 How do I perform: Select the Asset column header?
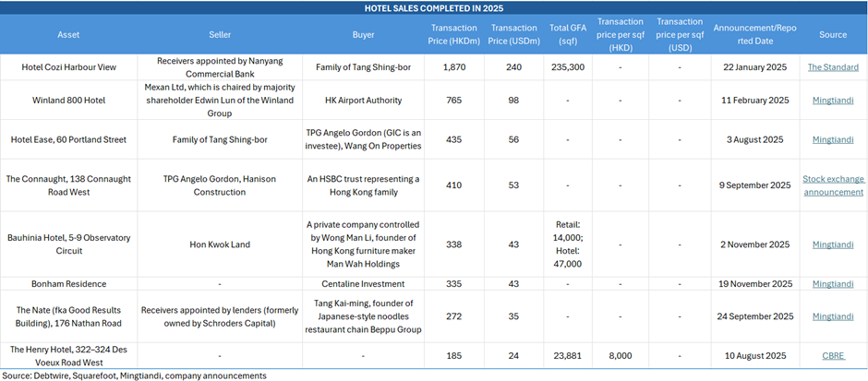tap(68, 34)
